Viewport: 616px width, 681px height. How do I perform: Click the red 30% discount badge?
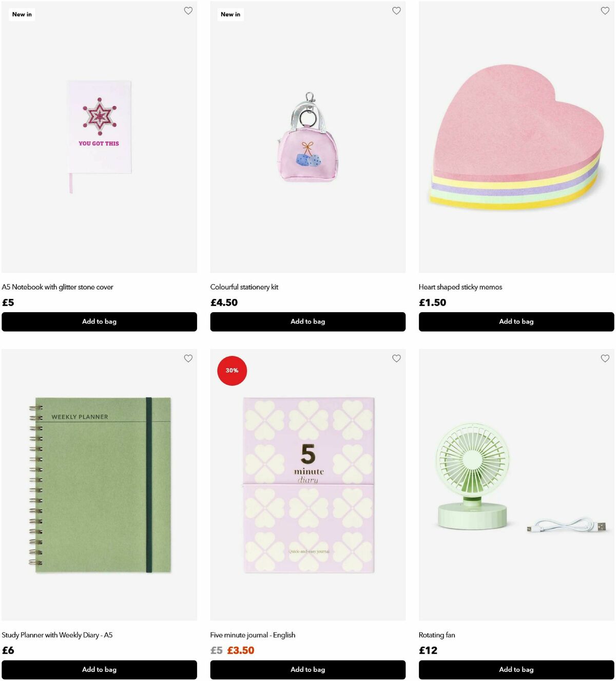point(232,370)
